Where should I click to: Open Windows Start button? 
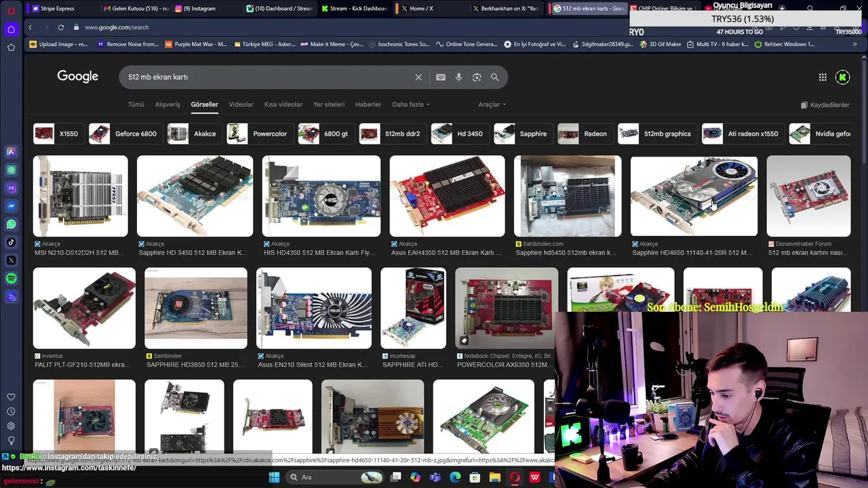pos(274,477)
